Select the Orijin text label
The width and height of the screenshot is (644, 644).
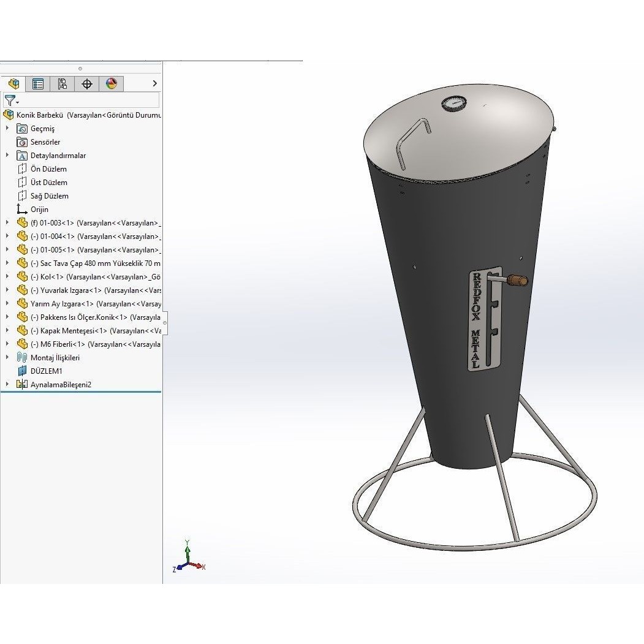coord(39,210)
